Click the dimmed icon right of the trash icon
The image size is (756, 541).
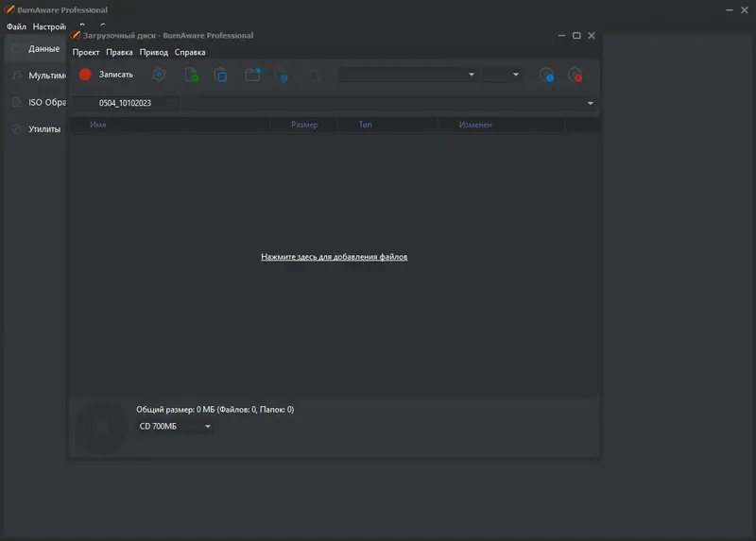(x=315, y=76)
